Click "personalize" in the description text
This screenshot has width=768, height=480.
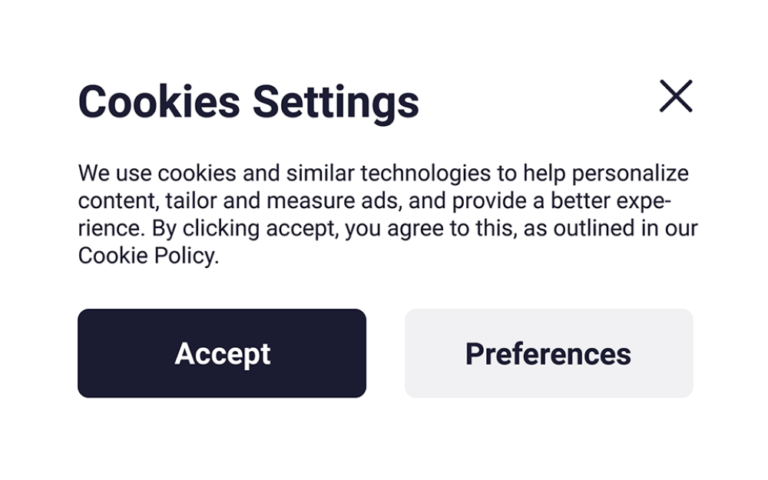638,173
